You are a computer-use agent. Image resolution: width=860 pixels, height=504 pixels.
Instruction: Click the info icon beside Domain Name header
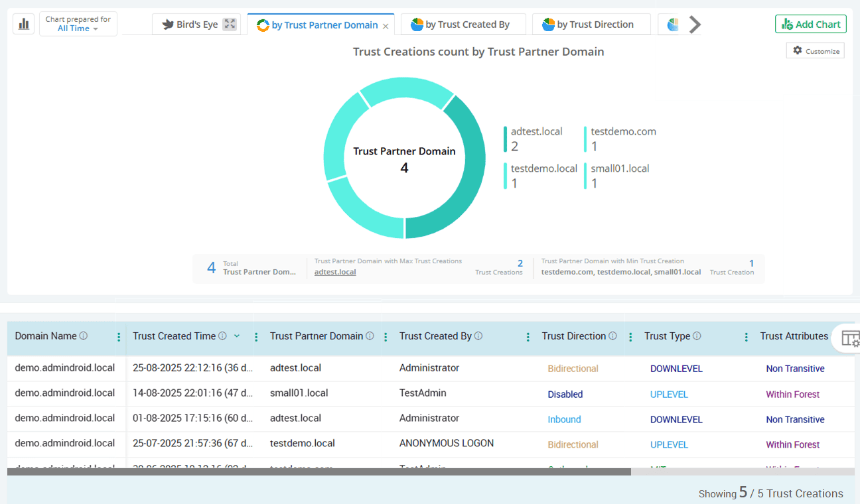coord(83,336)
